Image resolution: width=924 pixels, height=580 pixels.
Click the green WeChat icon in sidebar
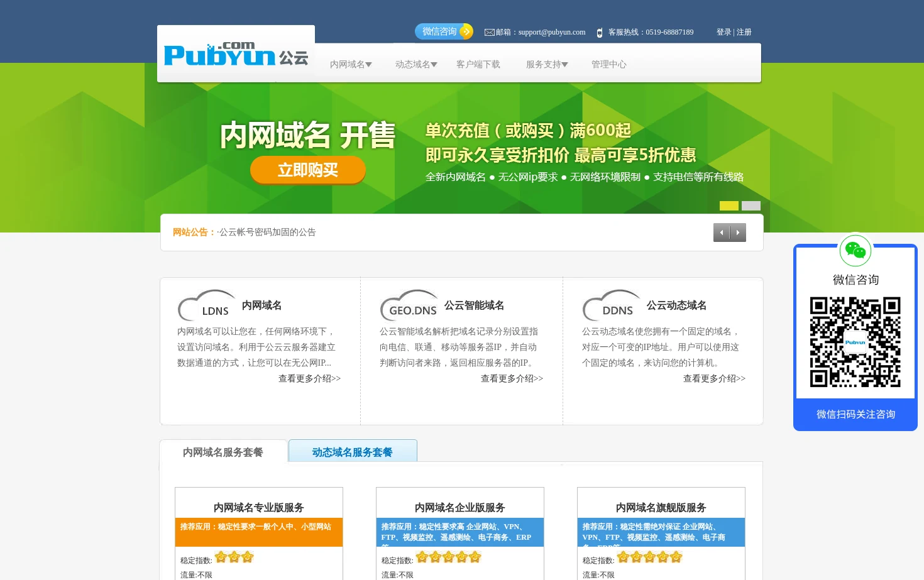[855, 250]
